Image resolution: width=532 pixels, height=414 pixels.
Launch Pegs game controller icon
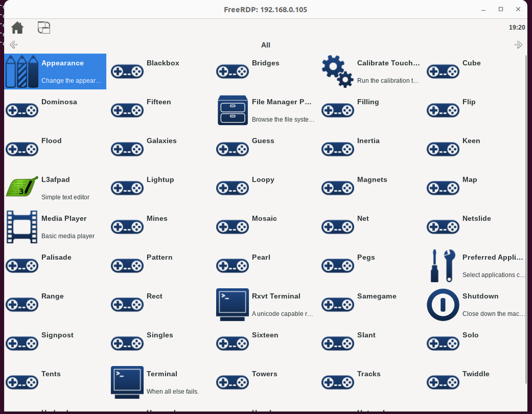pyautogui.click(x=338, y=266)
